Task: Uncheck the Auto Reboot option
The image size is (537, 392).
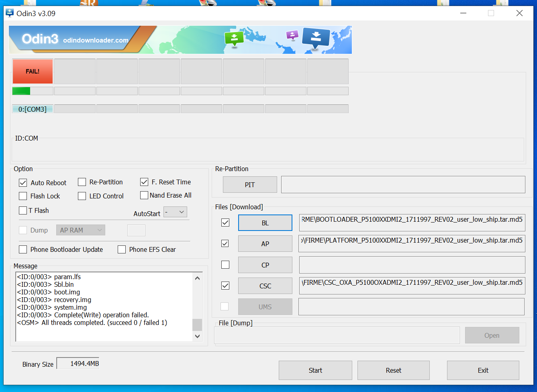Action: pyautogui.click(x=23, y=183)
